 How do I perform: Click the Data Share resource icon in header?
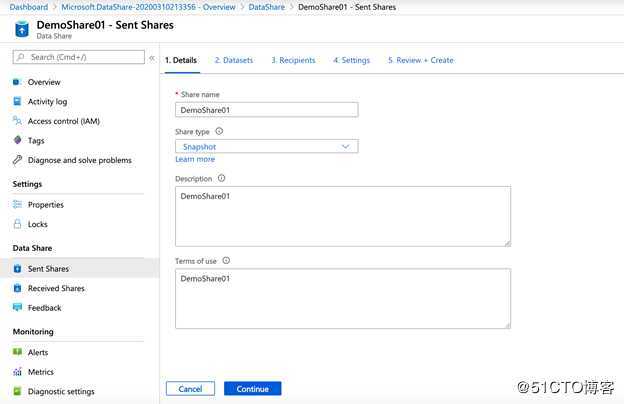pos(22,29)
